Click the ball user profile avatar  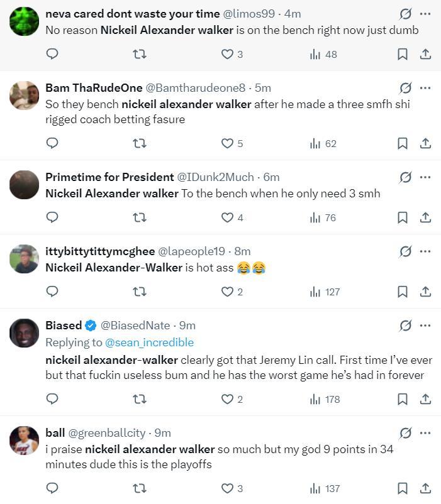click(x=25, y=441)
